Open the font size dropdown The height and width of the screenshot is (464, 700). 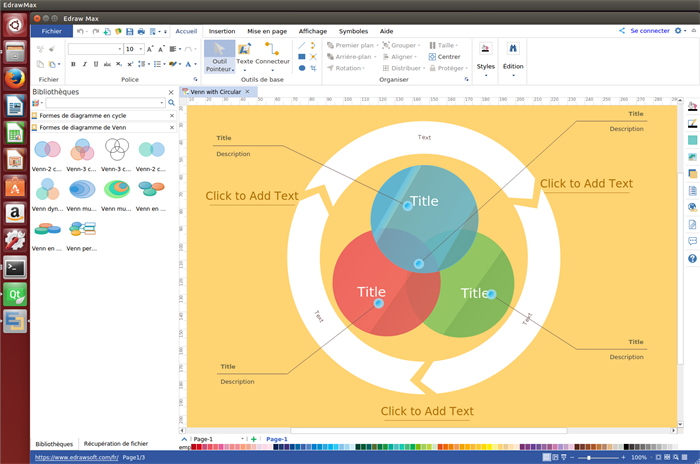pyautogui.click(x=141, y=48)
